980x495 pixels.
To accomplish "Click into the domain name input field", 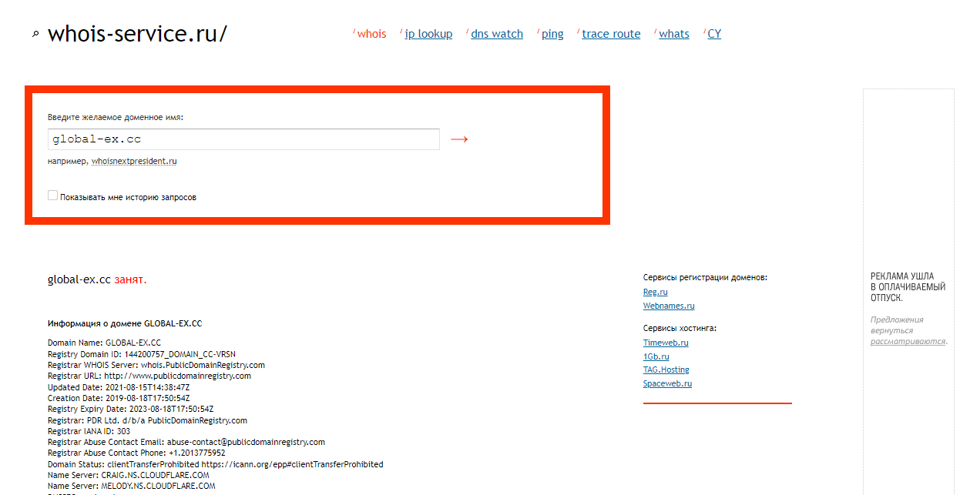I will (x=243, y=139).
